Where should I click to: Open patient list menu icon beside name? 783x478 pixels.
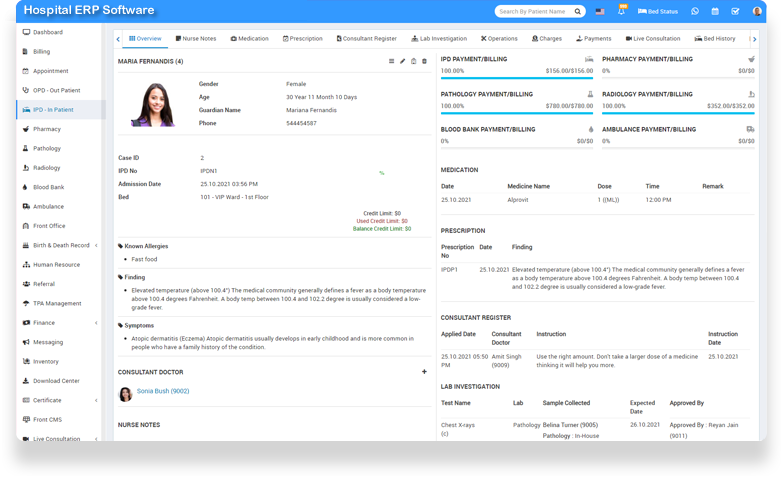392,61
